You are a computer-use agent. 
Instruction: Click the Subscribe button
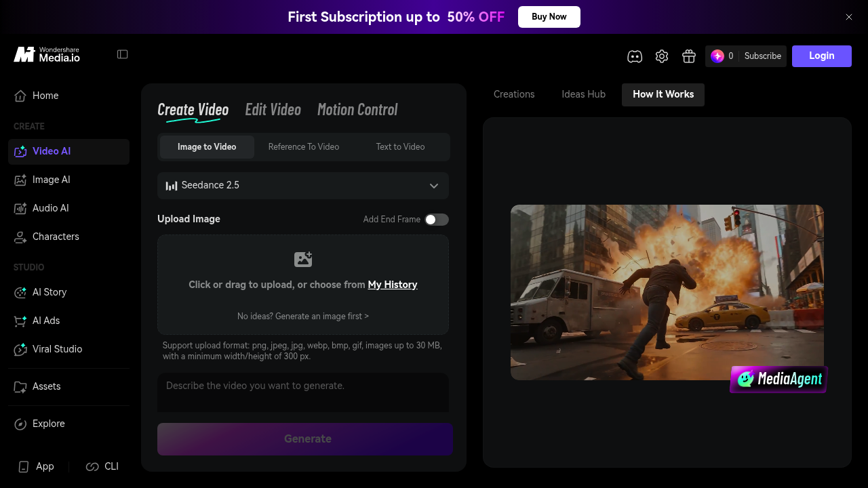click(763, 56)
